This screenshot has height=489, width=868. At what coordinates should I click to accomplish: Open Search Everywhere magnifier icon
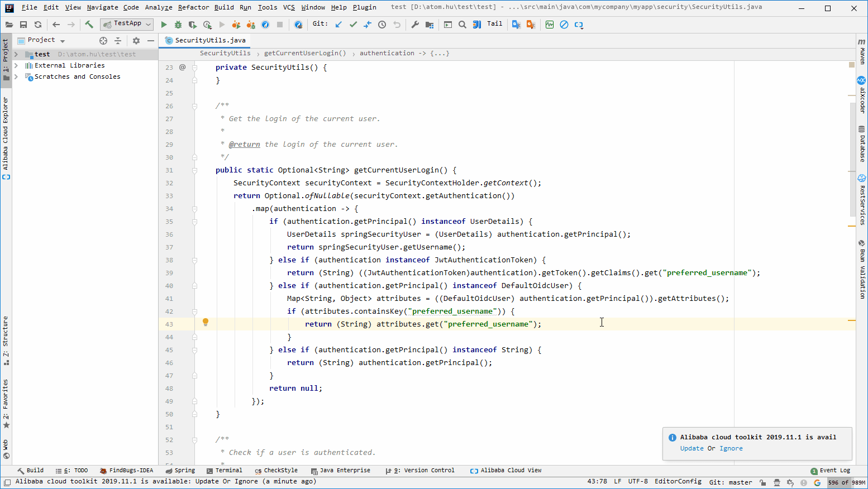[x=462, y=25]
